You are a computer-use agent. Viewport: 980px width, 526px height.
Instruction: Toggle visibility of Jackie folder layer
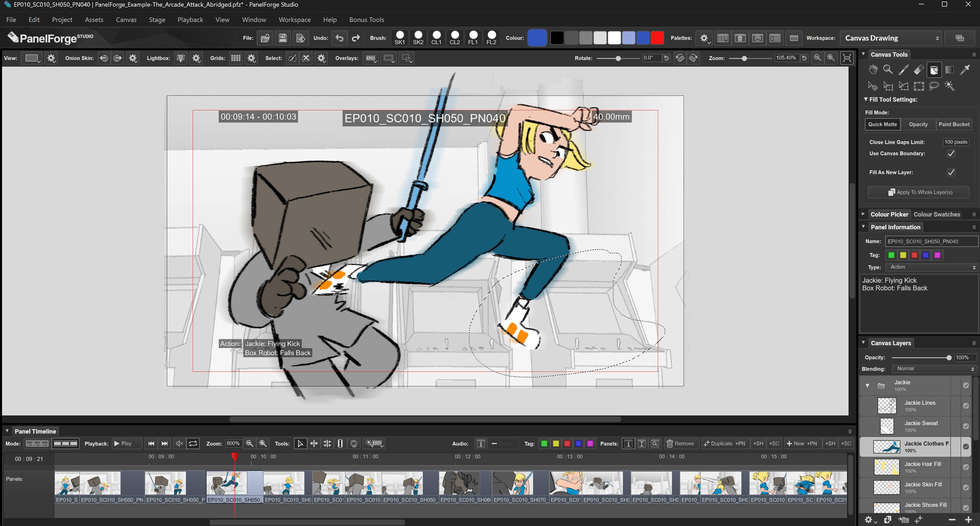(965, 386)
